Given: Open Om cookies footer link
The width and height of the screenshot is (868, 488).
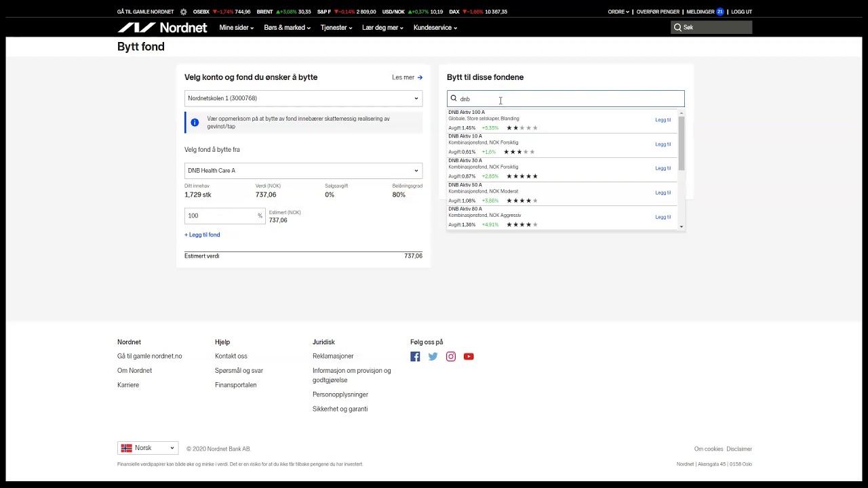Looking at the screenshot, I should [709, 449].
